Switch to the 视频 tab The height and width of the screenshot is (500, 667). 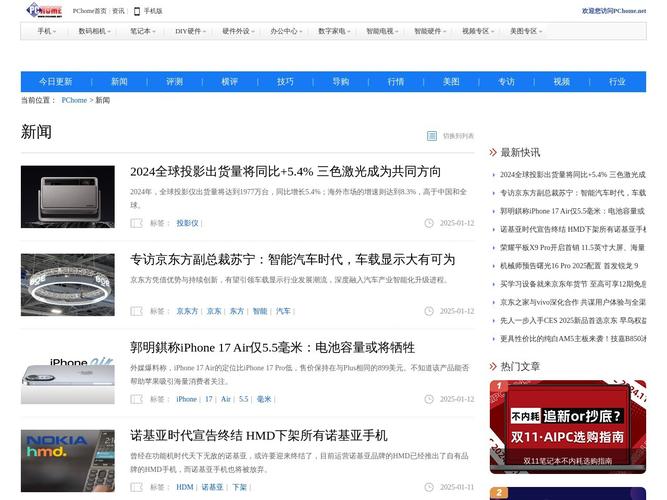[x=562, y=82]
